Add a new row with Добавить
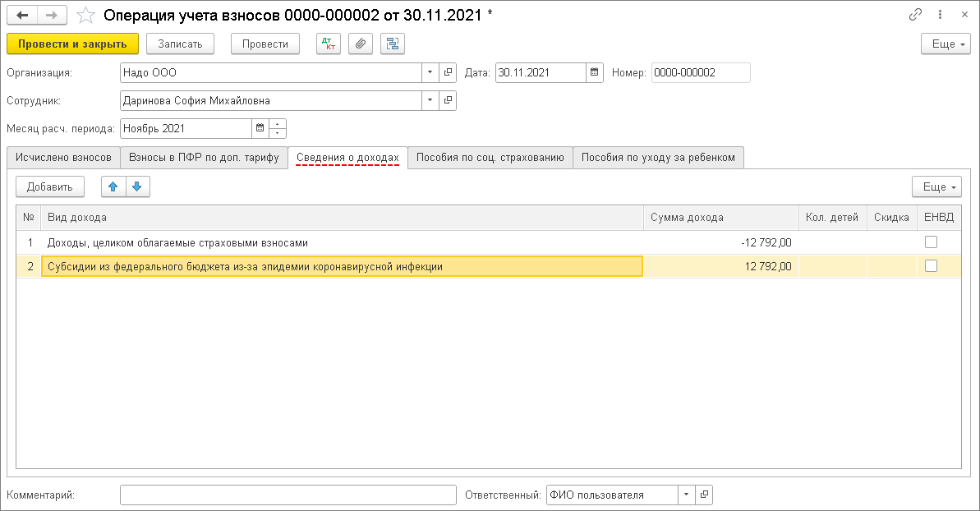This screenshot has height=511, width=980. coord(50,186)
